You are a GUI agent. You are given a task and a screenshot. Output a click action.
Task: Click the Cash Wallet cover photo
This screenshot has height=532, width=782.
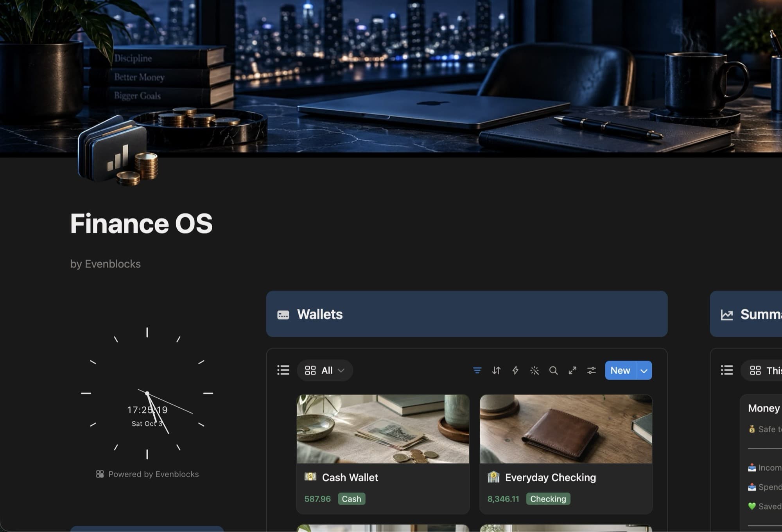click(383, 429)
